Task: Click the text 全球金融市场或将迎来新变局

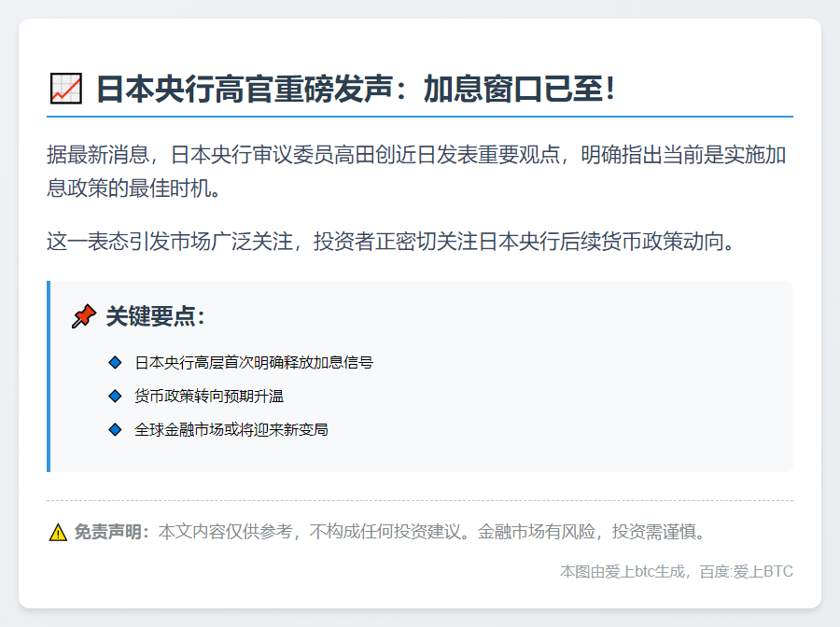Action: click(x=231, y=430)
